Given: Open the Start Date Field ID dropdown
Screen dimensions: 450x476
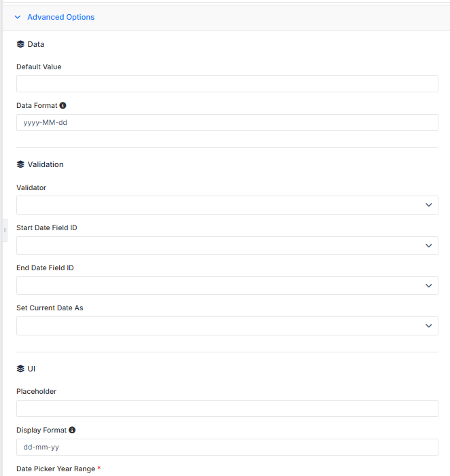Looking at the screenshot, I should click(227, 246).
